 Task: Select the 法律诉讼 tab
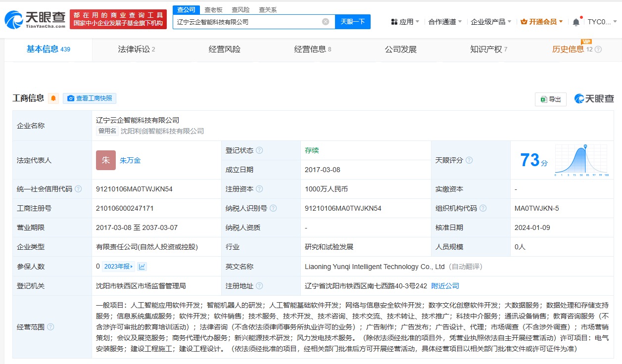pyautogui.click(x=136, y=49)
